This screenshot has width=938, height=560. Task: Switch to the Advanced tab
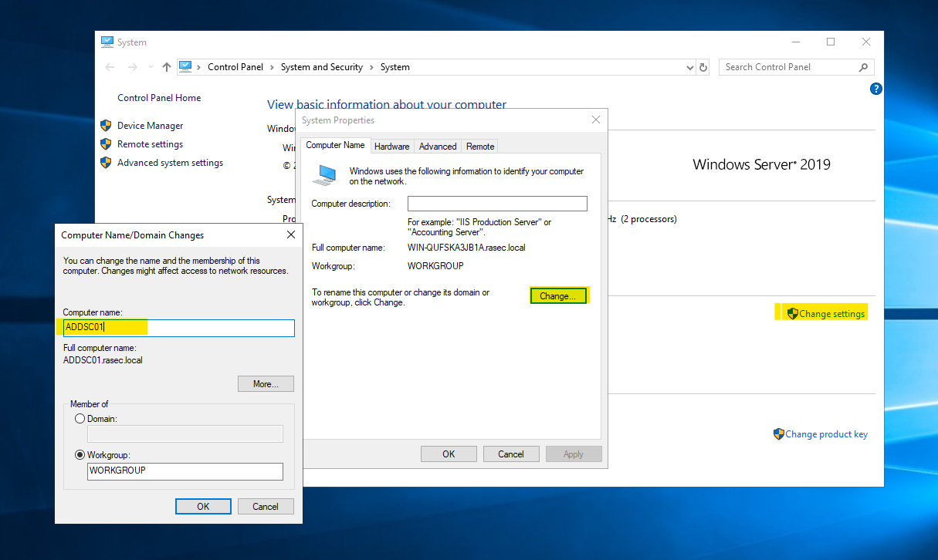point(438,146)
